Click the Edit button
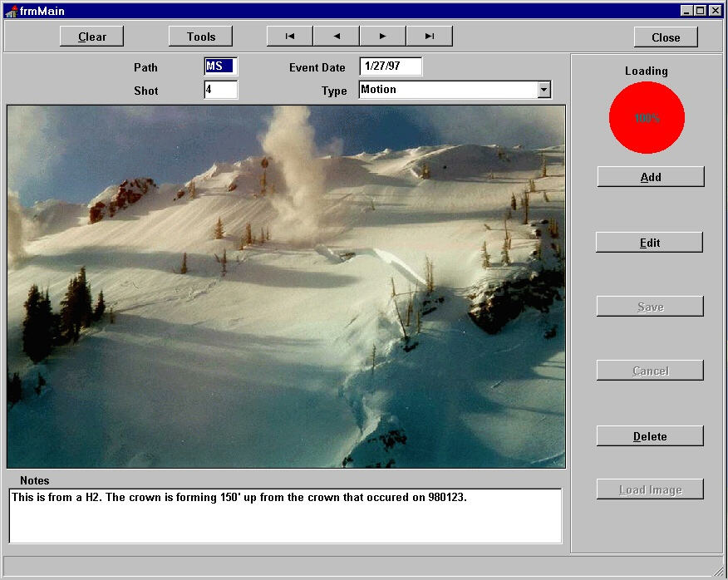The height and width of the screenshot is (580, 728). (x=649, y=243)
